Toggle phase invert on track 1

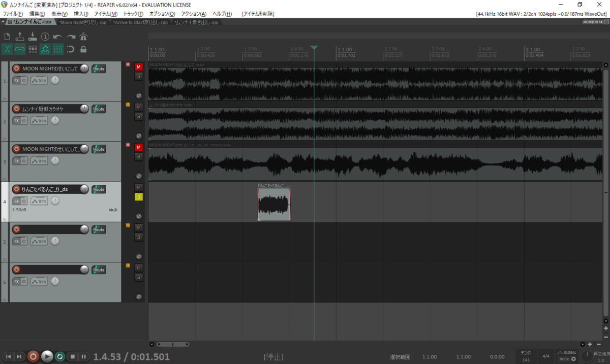[139, 95]
